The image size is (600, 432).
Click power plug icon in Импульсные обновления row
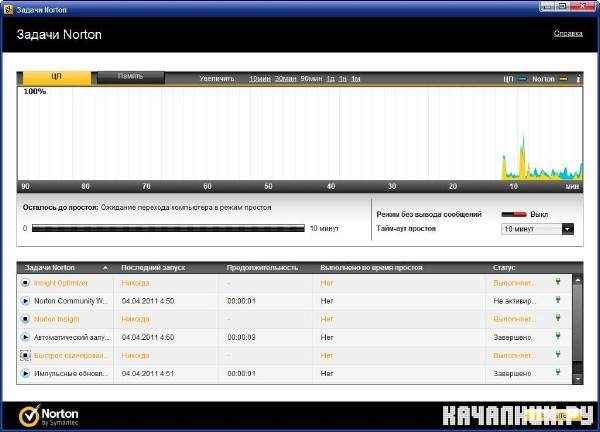tap(558, 372)
